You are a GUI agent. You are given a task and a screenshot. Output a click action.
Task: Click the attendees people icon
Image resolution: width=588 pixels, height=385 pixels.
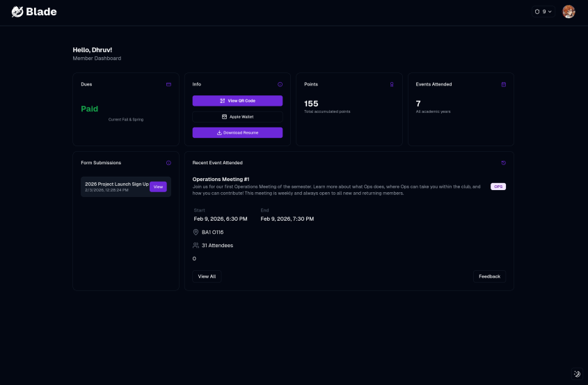(196, 245)
